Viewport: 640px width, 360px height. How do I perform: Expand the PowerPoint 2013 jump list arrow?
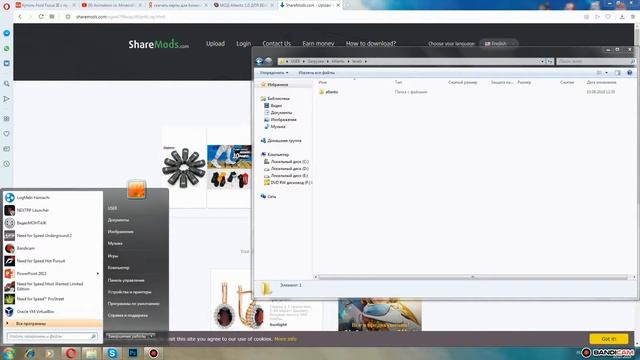[x=98, y=273]
